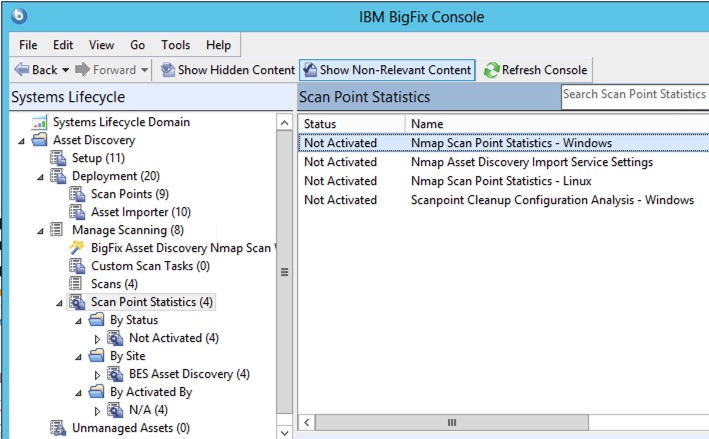Click the Asset Importer icon

(x=77, y=212)
